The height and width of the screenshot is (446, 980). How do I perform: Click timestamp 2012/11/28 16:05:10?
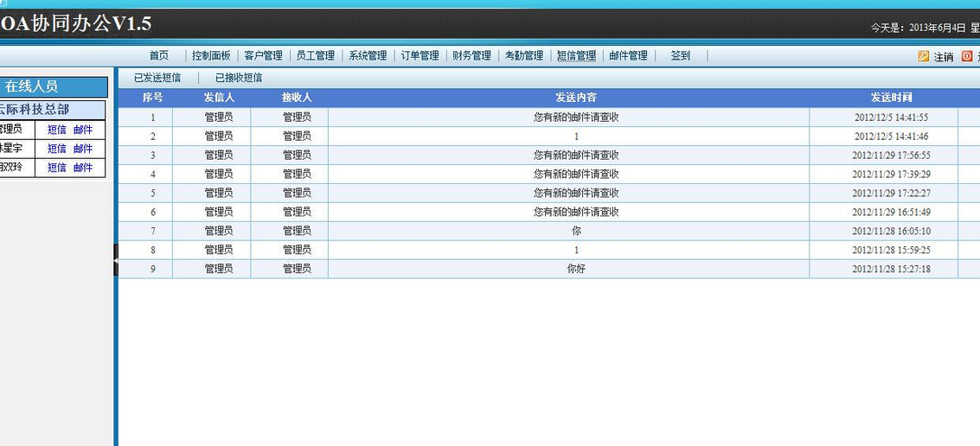point(891,231)
